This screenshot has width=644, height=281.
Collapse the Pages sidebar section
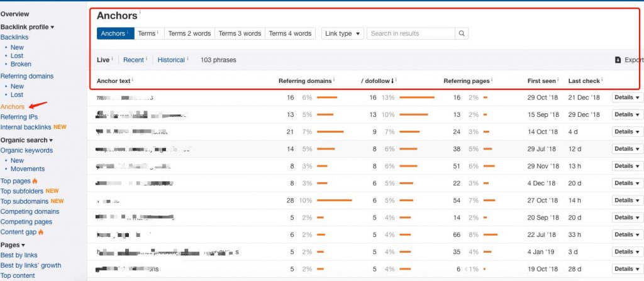point(13,245)
